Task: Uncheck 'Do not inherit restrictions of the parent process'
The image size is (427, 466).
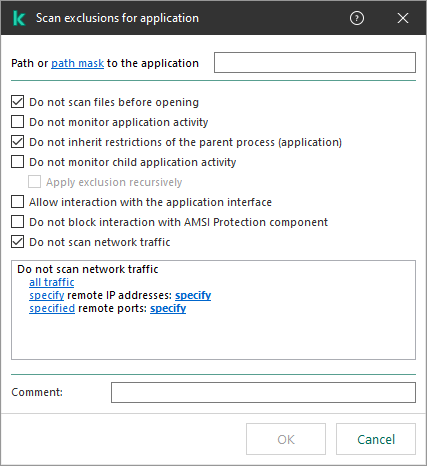Action: [x=17, y=142]
